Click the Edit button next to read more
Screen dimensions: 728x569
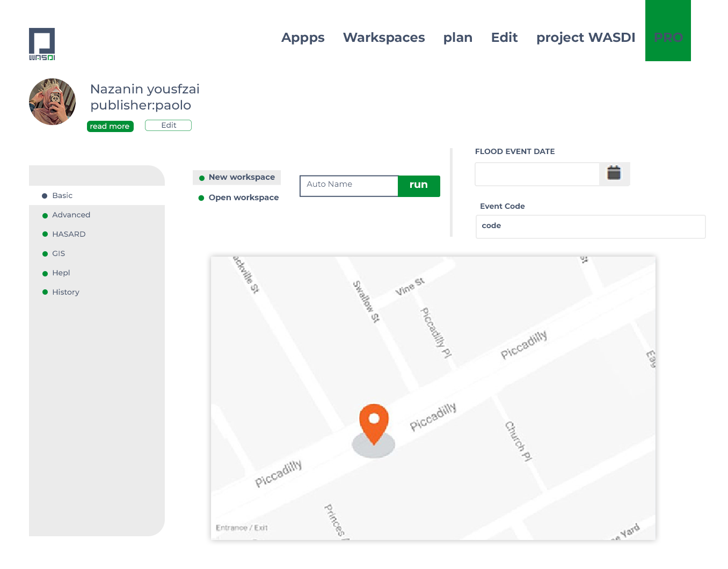click(x=168, y=125)
